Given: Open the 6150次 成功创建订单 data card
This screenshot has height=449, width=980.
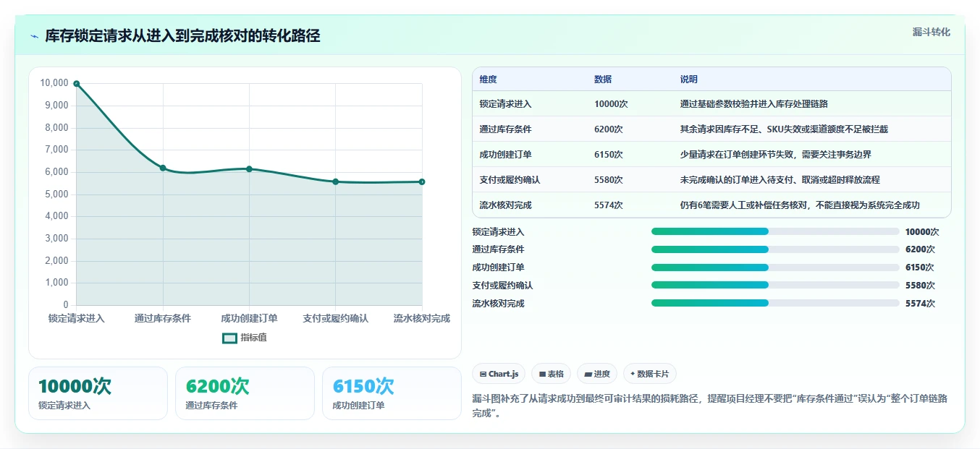Looking at the screenshot, I should [x=392, y=393].
